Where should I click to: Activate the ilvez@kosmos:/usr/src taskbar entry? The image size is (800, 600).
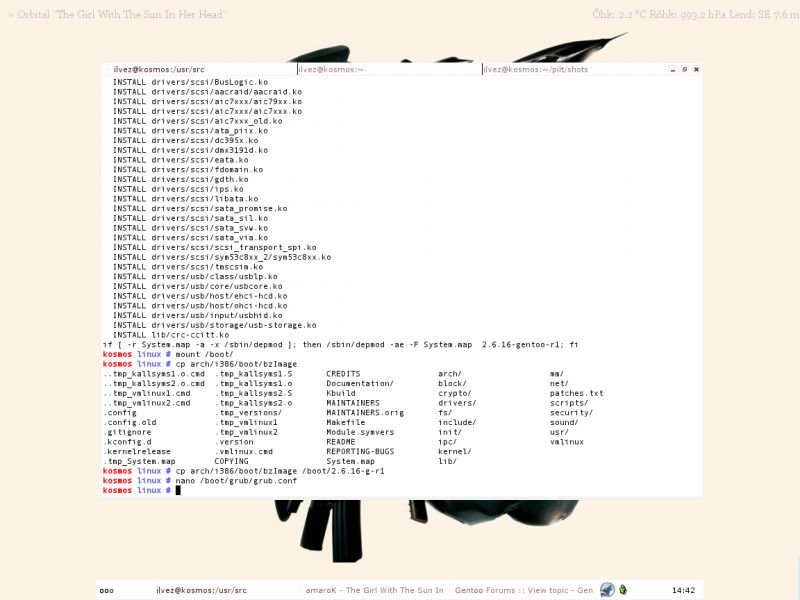click(202, 590)
